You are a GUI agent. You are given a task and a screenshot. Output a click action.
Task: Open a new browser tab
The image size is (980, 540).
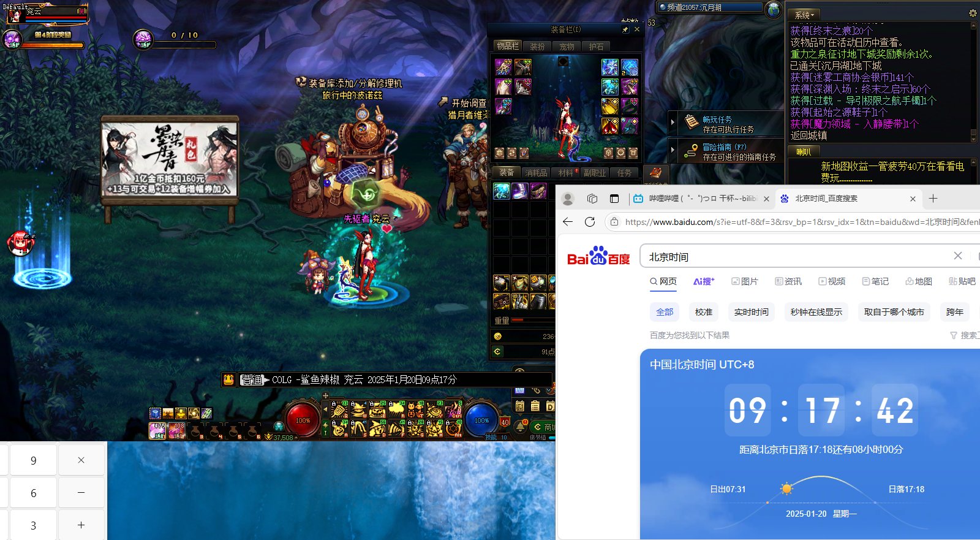933,199
